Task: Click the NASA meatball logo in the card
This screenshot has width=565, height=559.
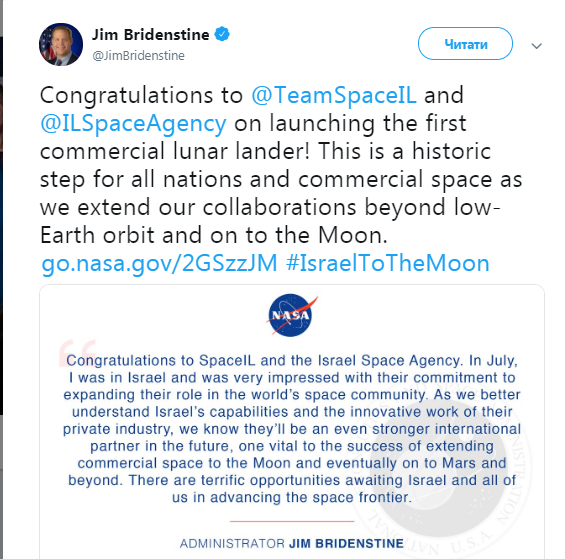Action: [292, 315]
